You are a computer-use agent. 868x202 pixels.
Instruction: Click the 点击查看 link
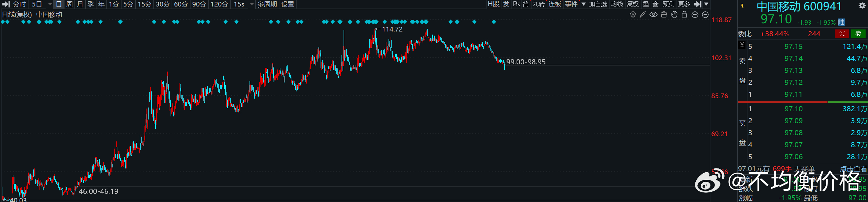click(x=853, y=169)
